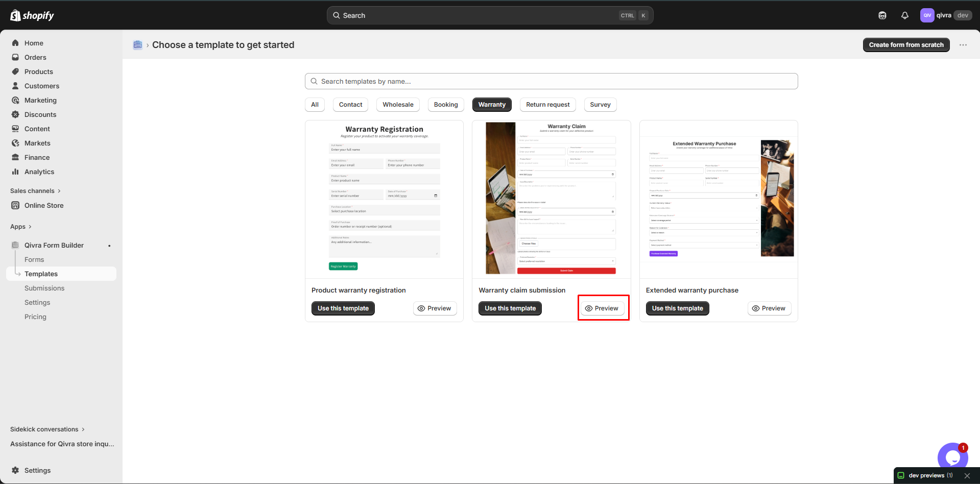The width and height of the screenshot is (980, 484).
Task: Open the Warranty Registration thumbnail
Action: (384, 199)
